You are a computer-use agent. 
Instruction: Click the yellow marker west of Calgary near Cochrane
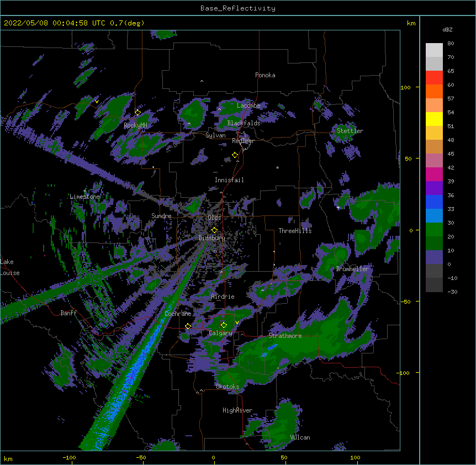pyautogui.click(x=188, y=326)
